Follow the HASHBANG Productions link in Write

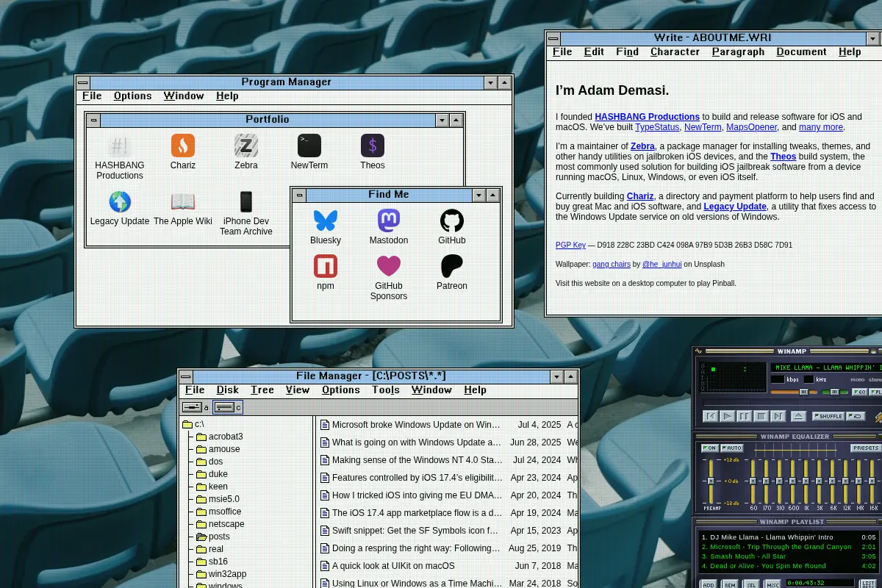pos(647,117)
